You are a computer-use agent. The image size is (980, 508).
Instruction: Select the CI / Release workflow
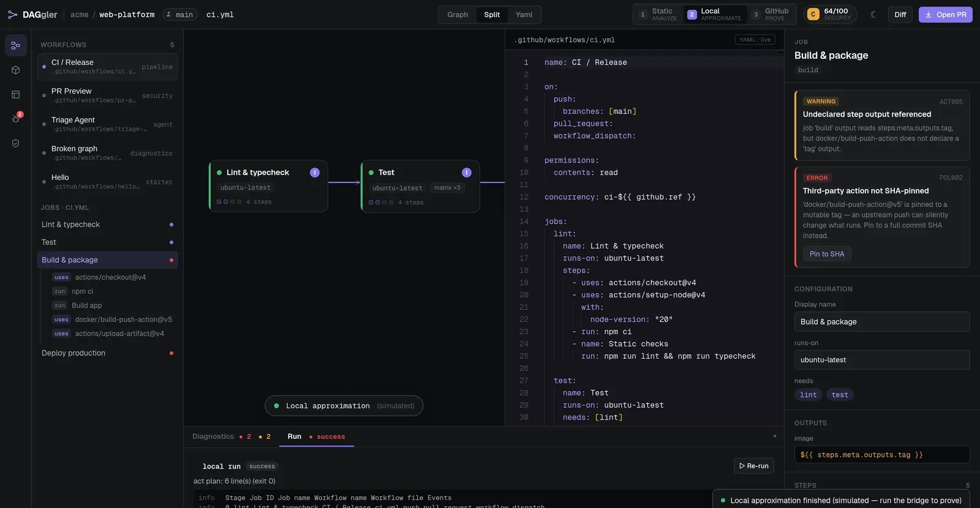click(107, 67)
